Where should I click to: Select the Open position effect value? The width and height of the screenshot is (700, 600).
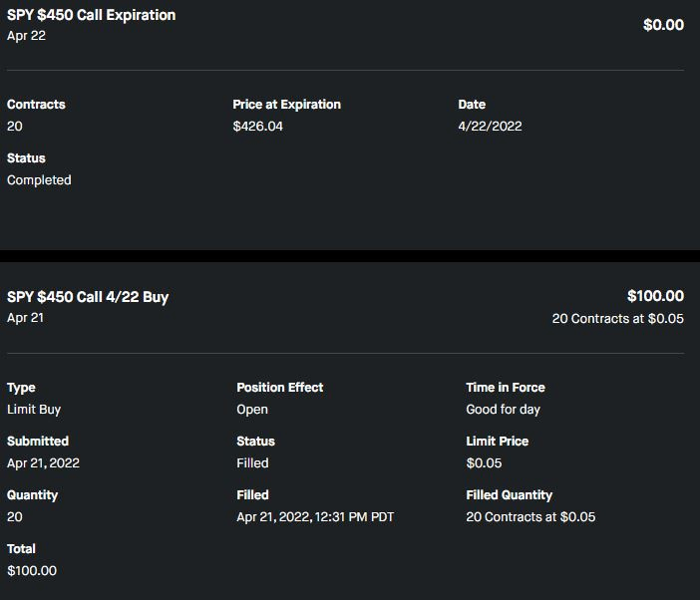click(252, 410)
